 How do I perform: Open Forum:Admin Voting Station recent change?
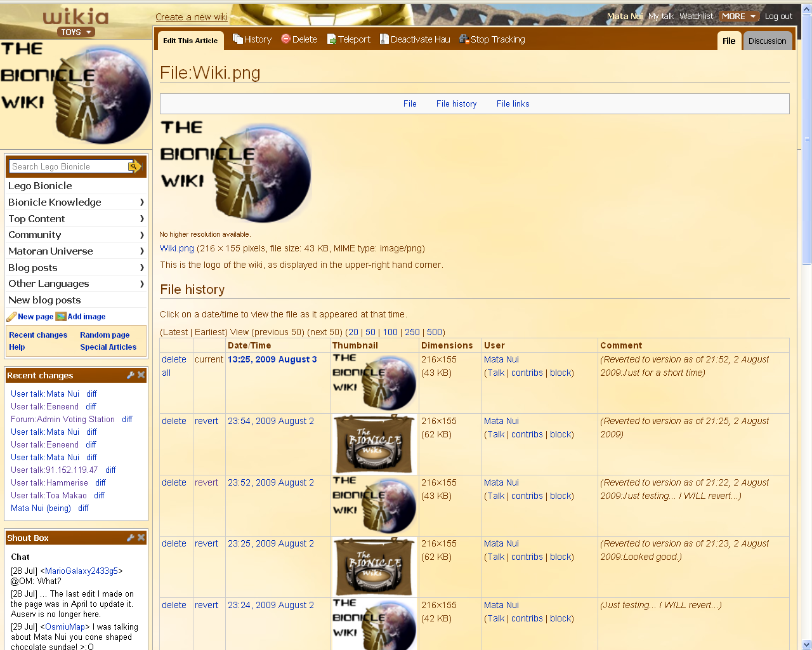click(x=63, y=420)
